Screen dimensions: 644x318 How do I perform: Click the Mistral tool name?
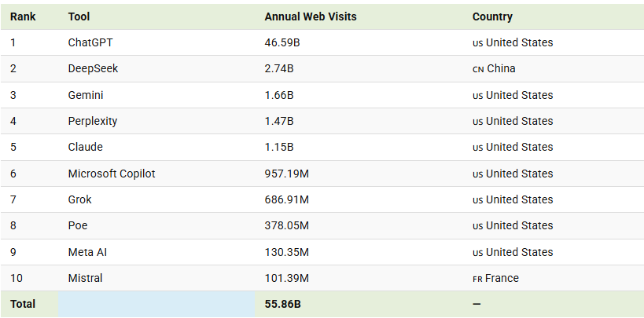click(86, 278)
